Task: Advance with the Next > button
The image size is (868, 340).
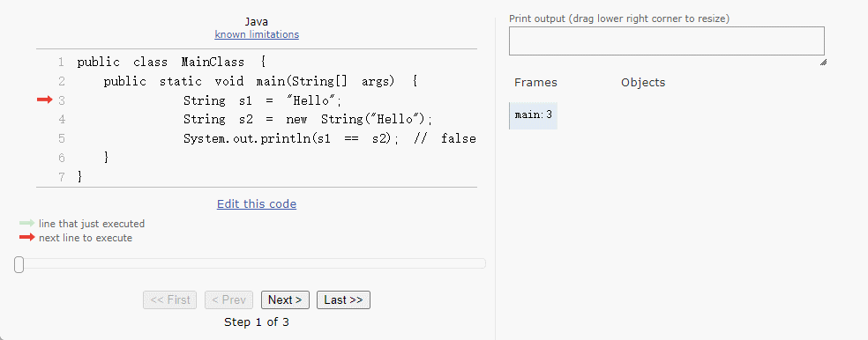Action: tap(285, 299)
